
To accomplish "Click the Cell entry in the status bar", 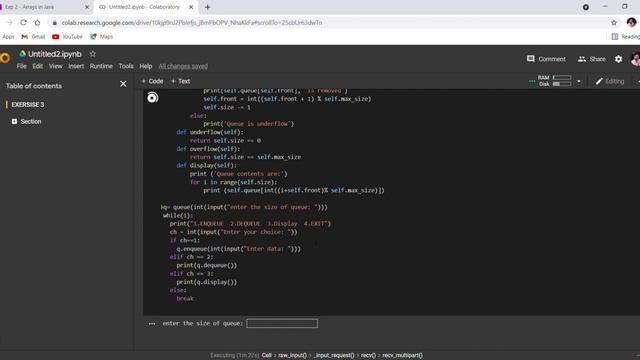I will point(267,355).
